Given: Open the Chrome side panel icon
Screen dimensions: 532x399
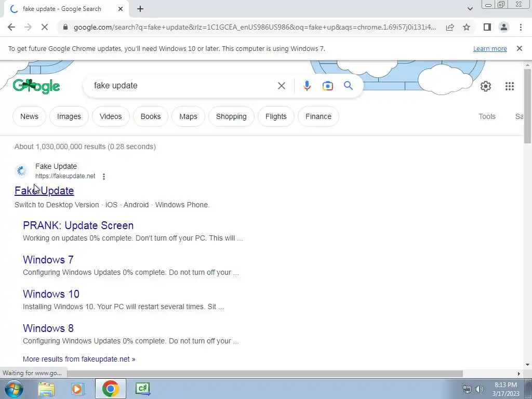Looking at the screenshot, I should tap(487, 27).
